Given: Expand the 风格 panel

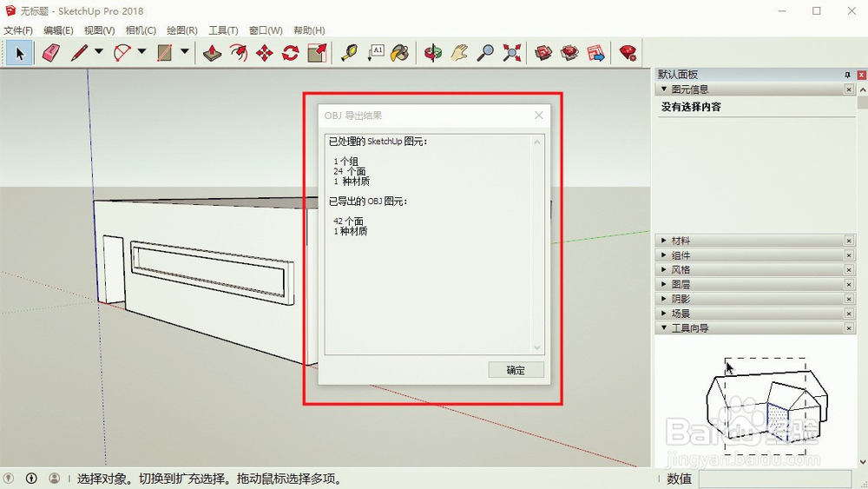Looking at the screenshot, I should [664, 269].
